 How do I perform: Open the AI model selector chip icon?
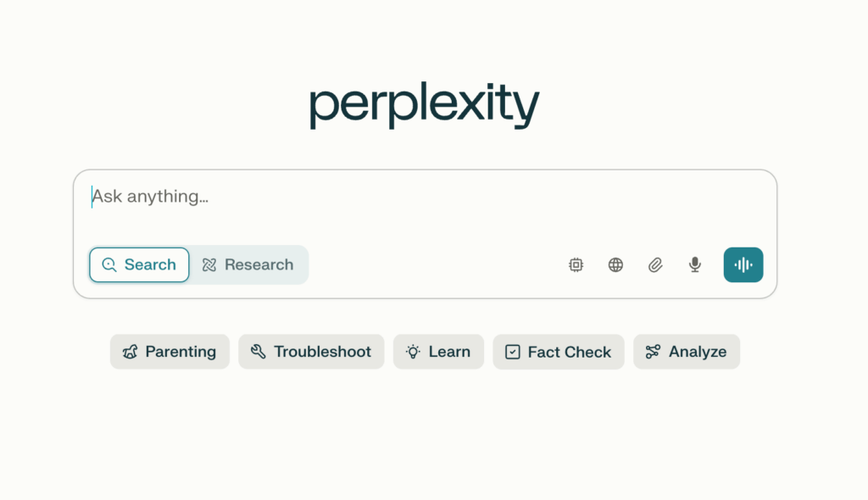click(576, 264)
